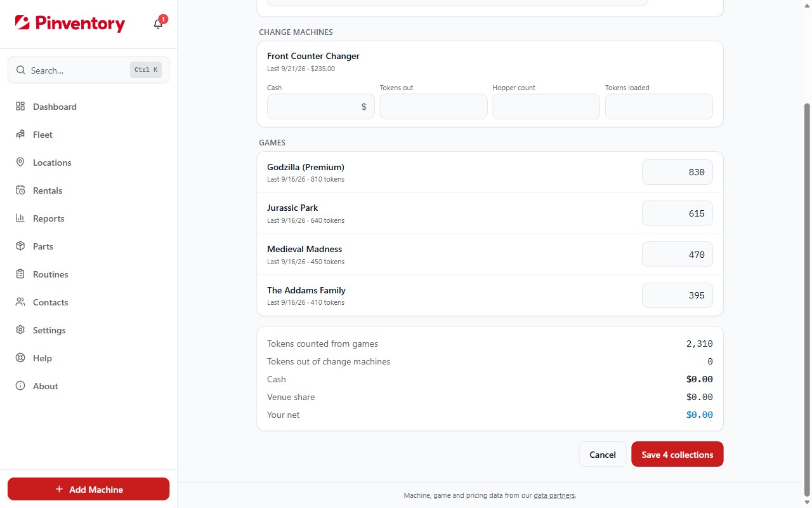Open the notifications bell
This screenshot has height=508, width=812.
[x=159, y=24]
